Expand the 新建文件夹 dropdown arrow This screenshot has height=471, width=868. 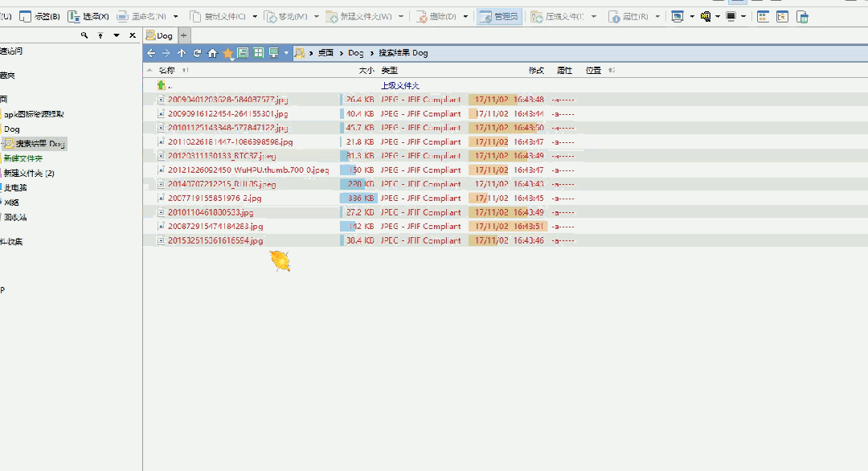tap(401, 17)
